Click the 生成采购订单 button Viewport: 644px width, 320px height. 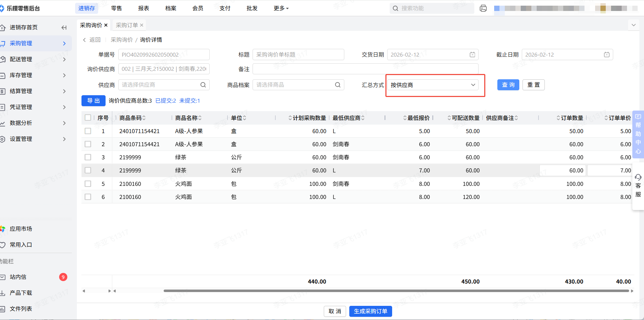[x=371, y=311]
